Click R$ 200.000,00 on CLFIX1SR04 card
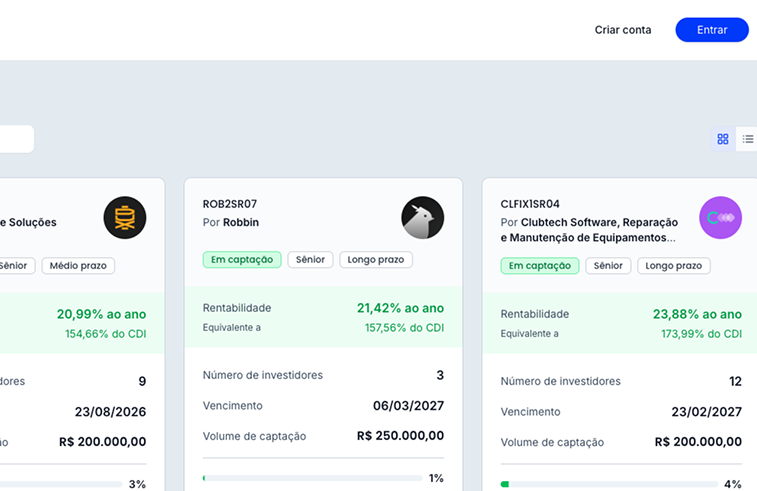Viewport: 757px width, 491px height. point(698,442)
